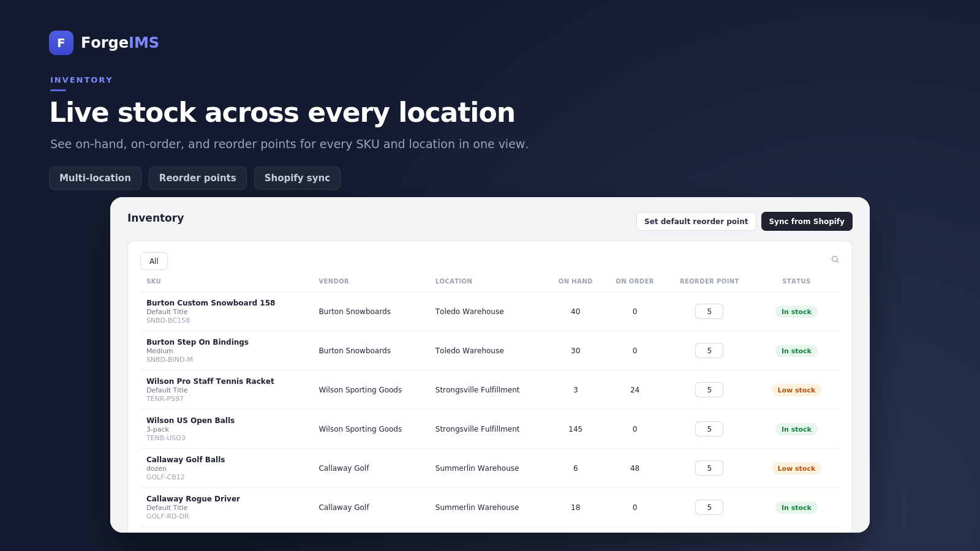Edit reorder point for Callaway Golf Balls

point(709,468)
